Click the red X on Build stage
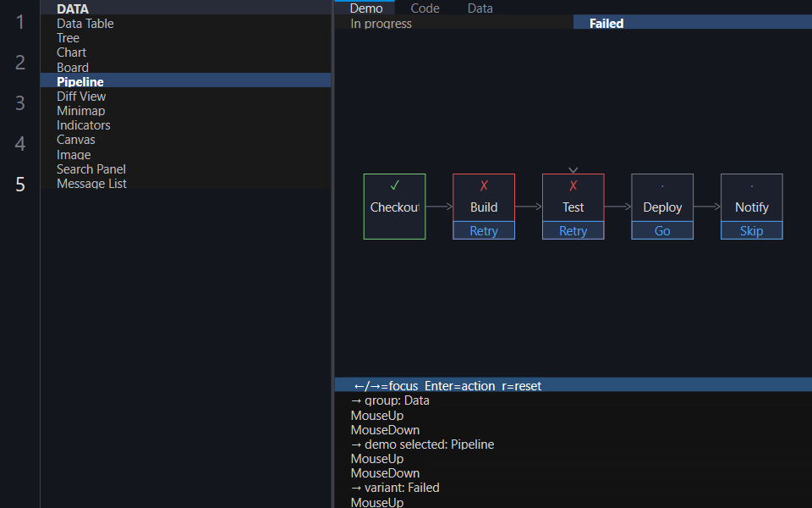Viewport: 812px width, 508px height. point(484,185)
